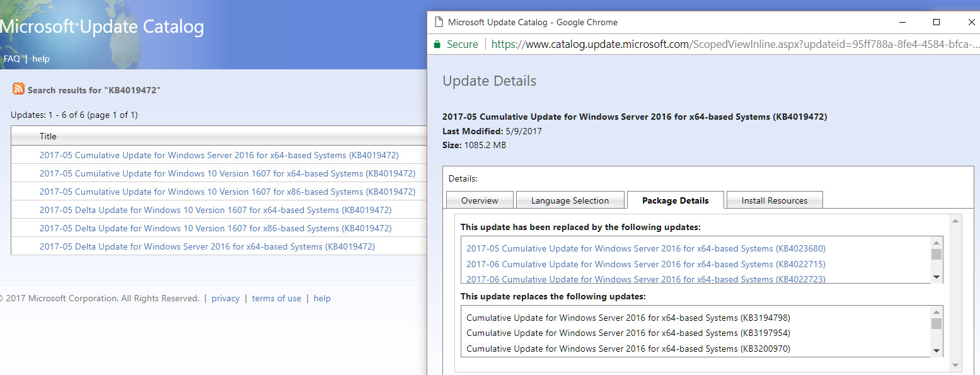Open 2017-05 Cumulative Update Windows 10 1607 x64 result
Viewport: 980px width, 375px height.
[228, 173]
